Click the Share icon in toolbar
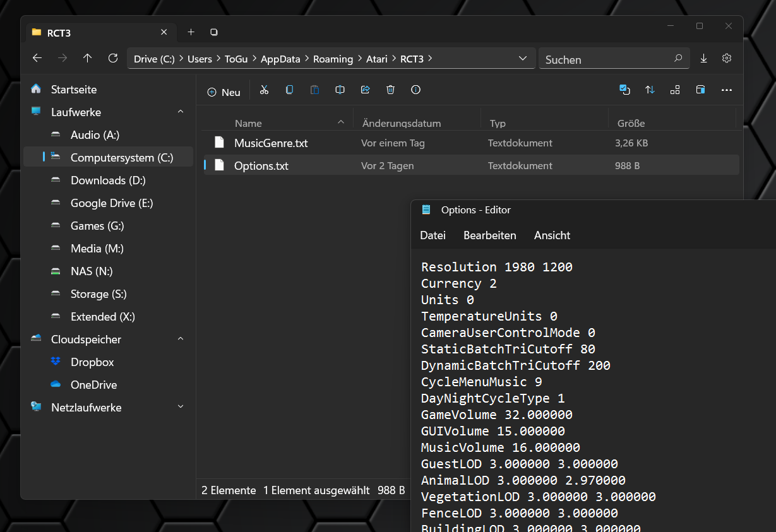This screenshot has width=776, height=532. pos(365,90)
